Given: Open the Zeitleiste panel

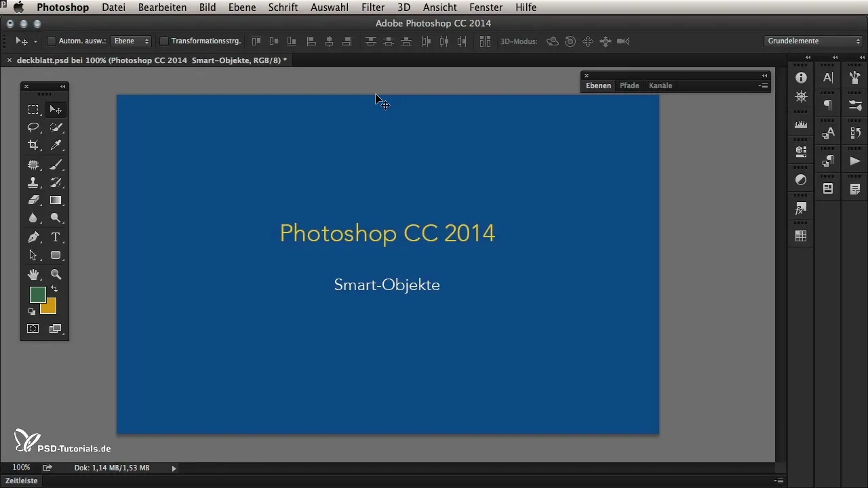Looking at the screenshot, I should (22, 481).
